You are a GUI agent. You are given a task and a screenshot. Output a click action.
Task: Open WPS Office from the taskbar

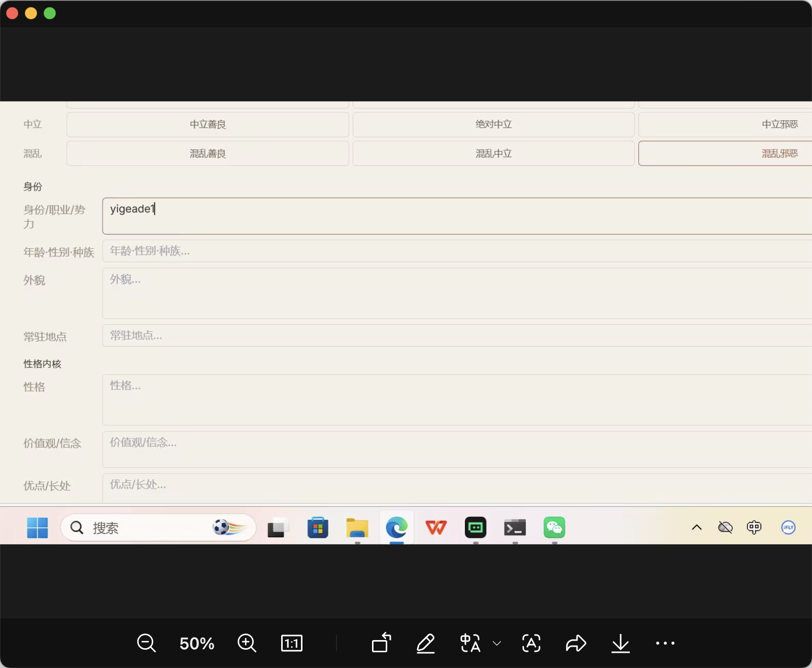(x=436, y=528)
